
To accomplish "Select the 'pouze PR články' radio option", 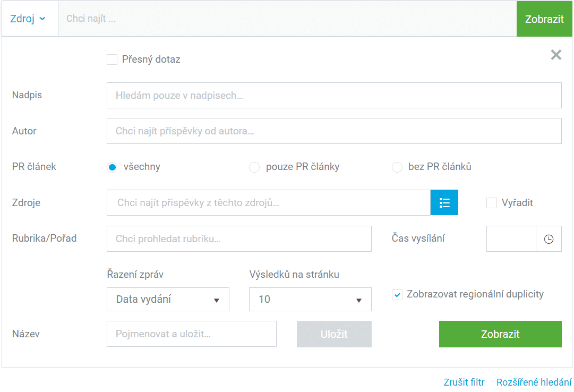I will coord(254,167).
